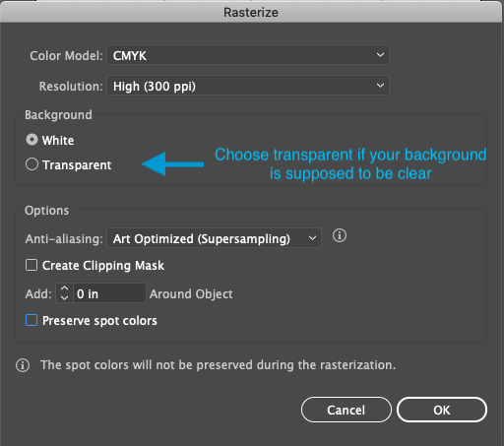Click the spot colors warning info icon
Viewport: 504px width, 446px height.
pyautogui.click(x=23, y=365)
